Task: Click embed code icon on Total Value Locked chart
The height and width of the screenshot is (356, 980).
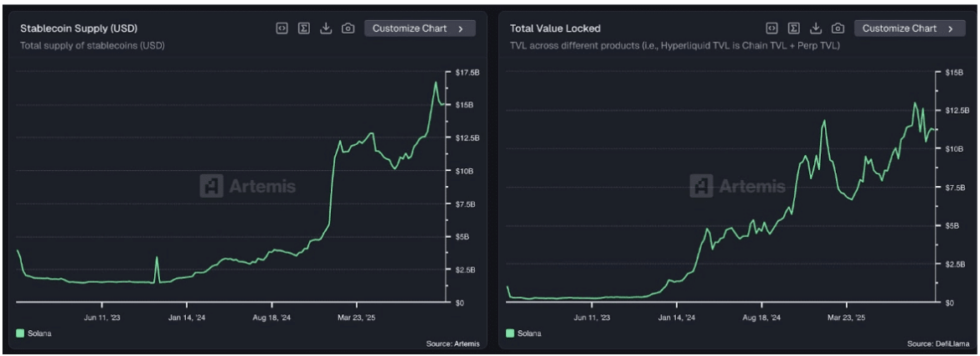Action: 772,28
